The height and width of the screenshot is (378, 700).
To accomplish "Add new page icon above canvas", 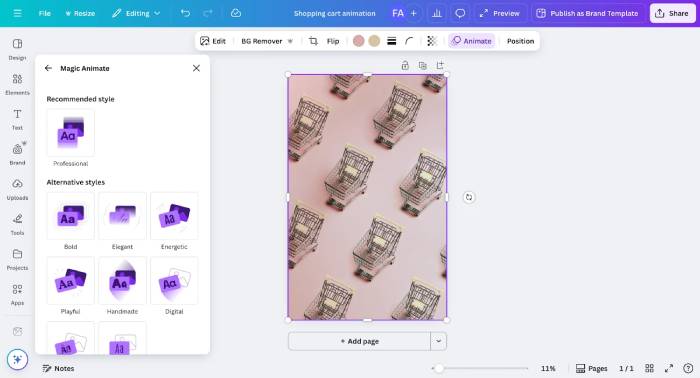I will click(x=440, y=66).
